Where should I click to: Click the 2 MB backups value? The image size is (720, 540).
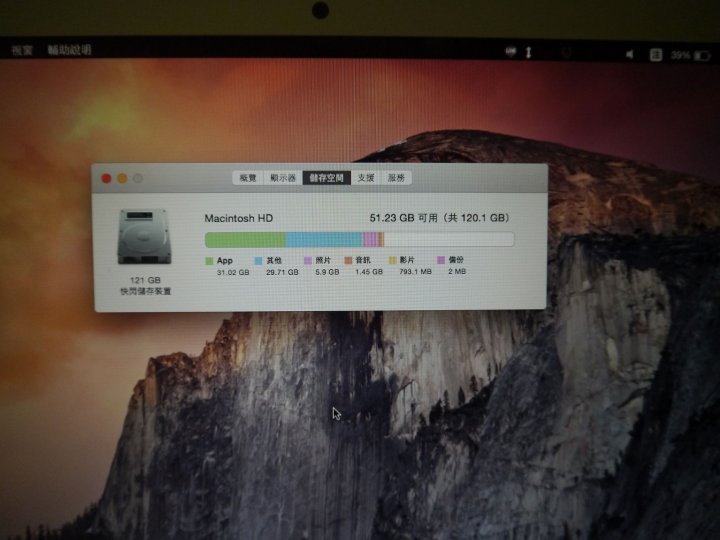click(x=457, y=271)
